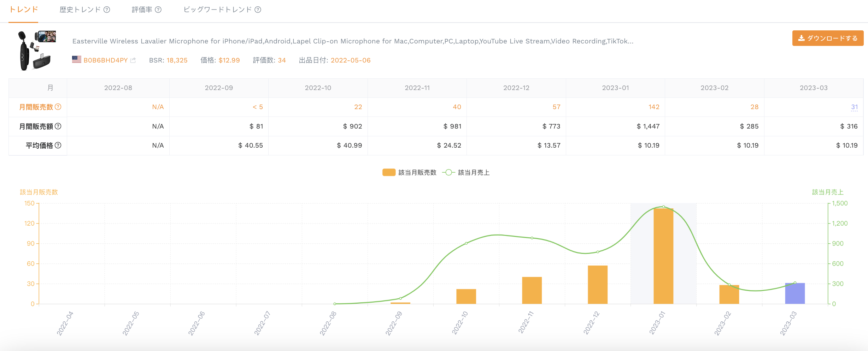The width and height of the screenshot is (868, 351).
Task: Click the $ 24.52 average price cell
Action: click(417, 145)
